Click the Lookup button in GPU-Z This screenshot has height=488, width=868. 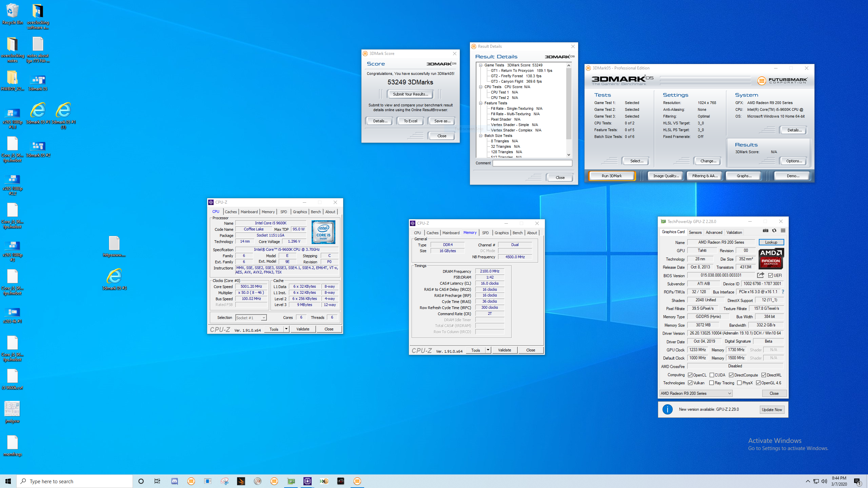(771, 242)
